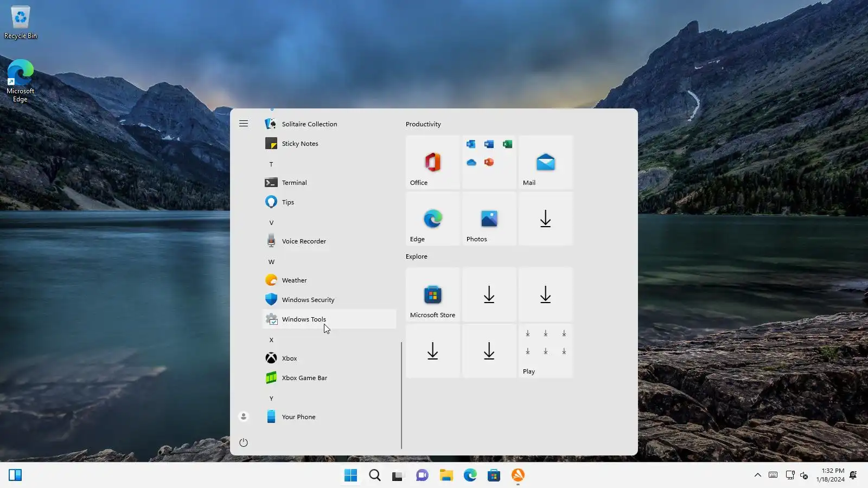Open Windows Tools in the app list
868x488 pixels.
pyautogui.click(x=329, y=319)
